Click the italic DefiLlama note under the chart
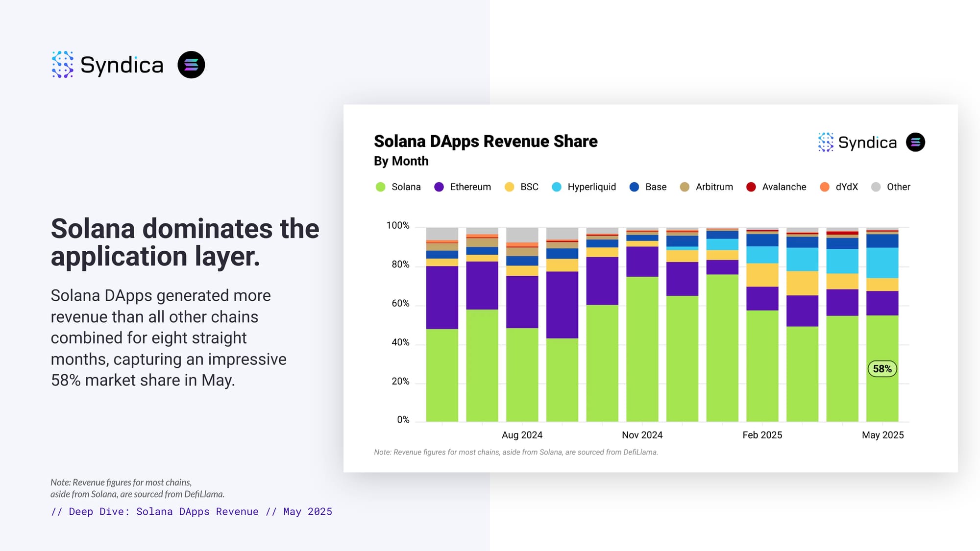 516,452
